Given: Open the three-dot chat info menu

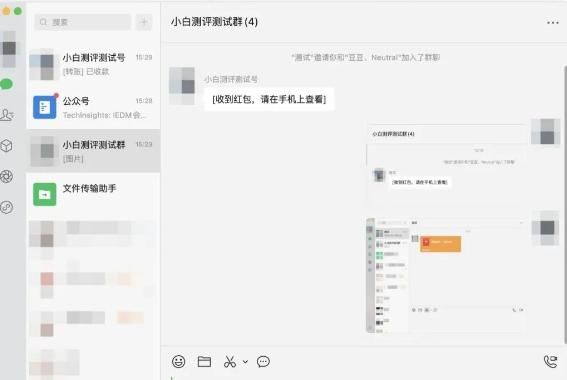Looking at the screenshot, I should click(x=553, y=23).
